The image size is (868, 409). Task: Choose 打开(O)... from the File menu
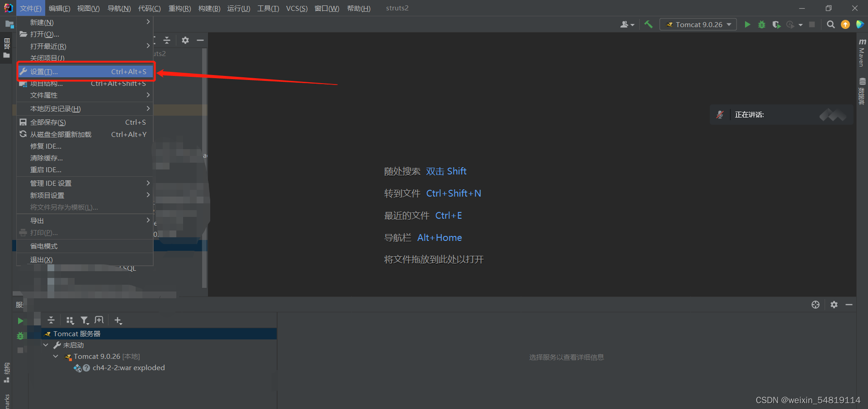[x=85, y=34]
